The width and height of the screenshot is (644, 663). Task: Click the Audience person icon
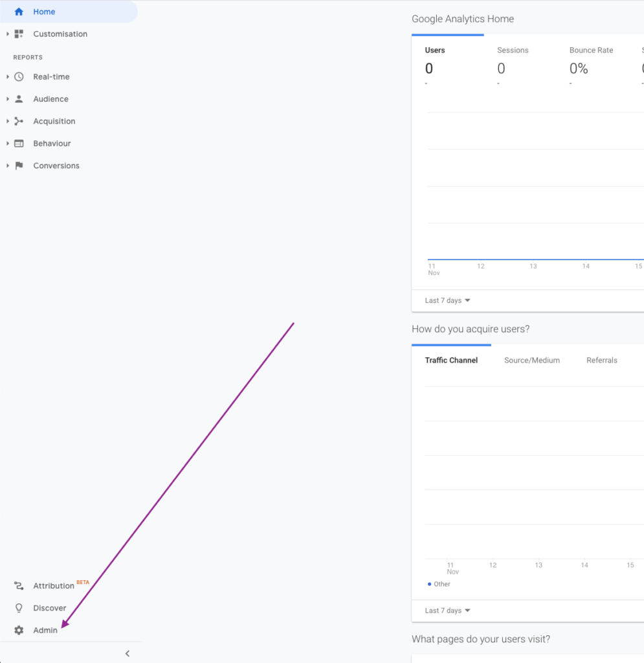(x=19, y=99)
